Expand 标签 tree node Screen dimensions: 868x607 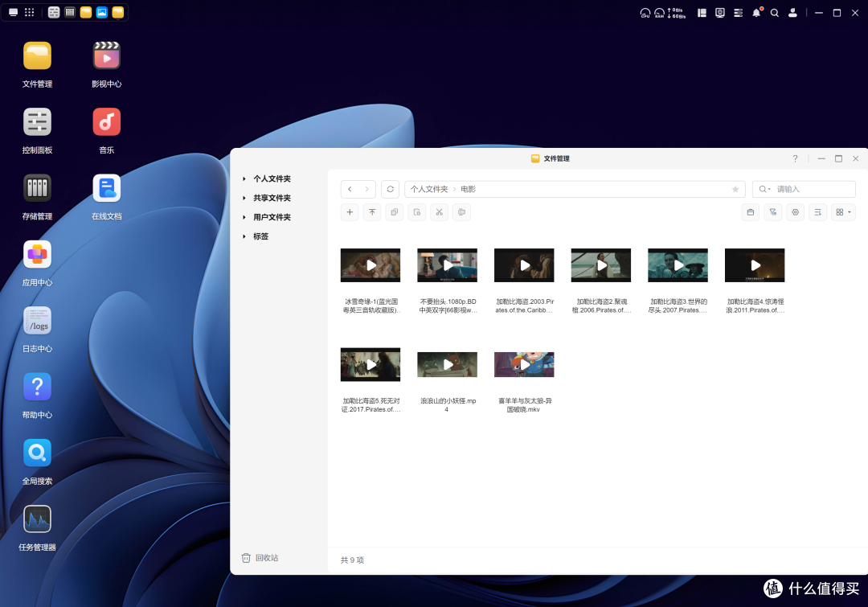point(244,236)
